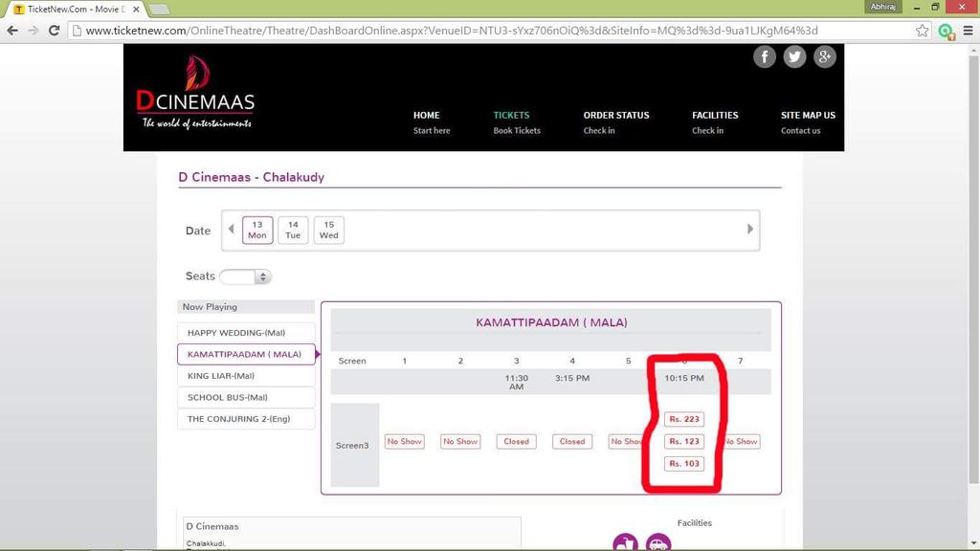Show next dates with right arrow
This screenshot has height=551, width=980.
point(750,229)
